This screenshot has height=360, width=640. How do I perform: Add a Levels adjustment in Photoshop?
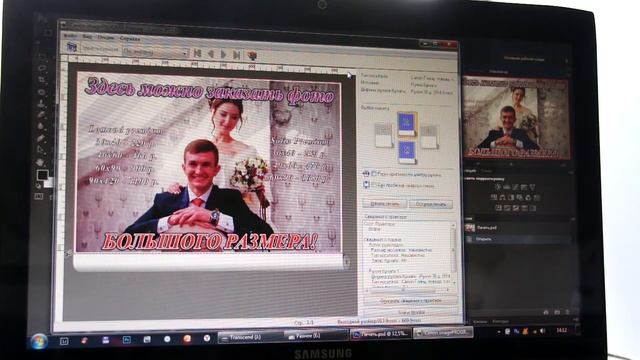click(x=507, y=187)
